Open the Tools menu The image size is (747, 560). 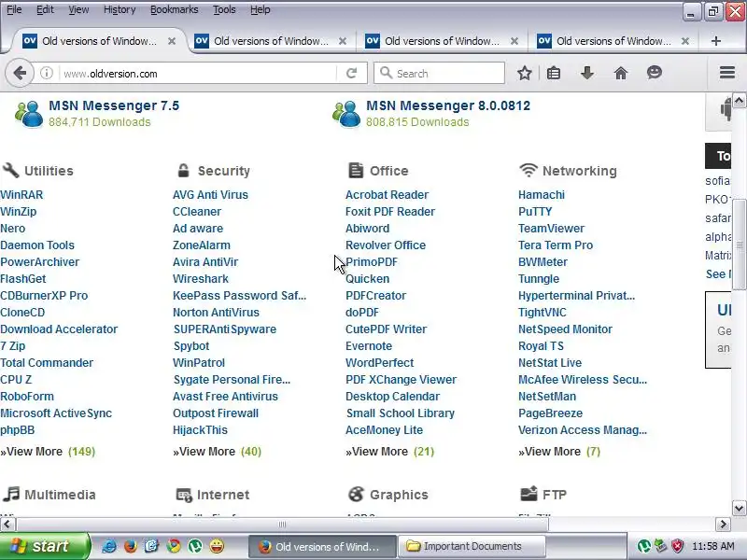click(224, 9)
